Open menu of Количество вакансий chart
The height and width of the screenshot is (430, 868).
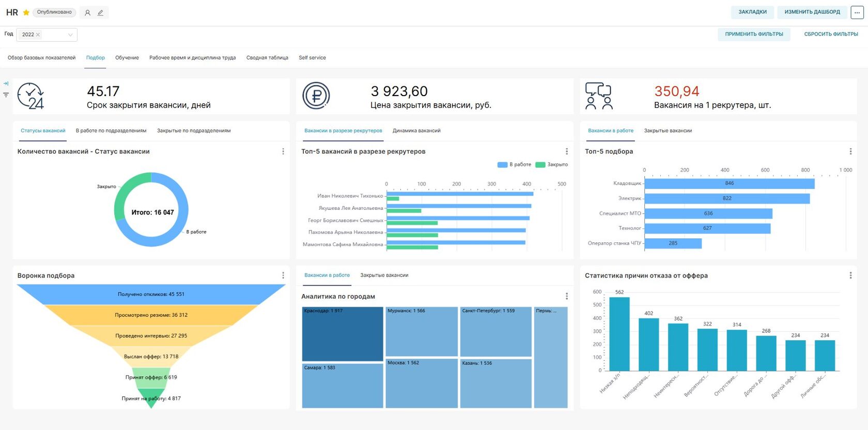click(283, 151)
